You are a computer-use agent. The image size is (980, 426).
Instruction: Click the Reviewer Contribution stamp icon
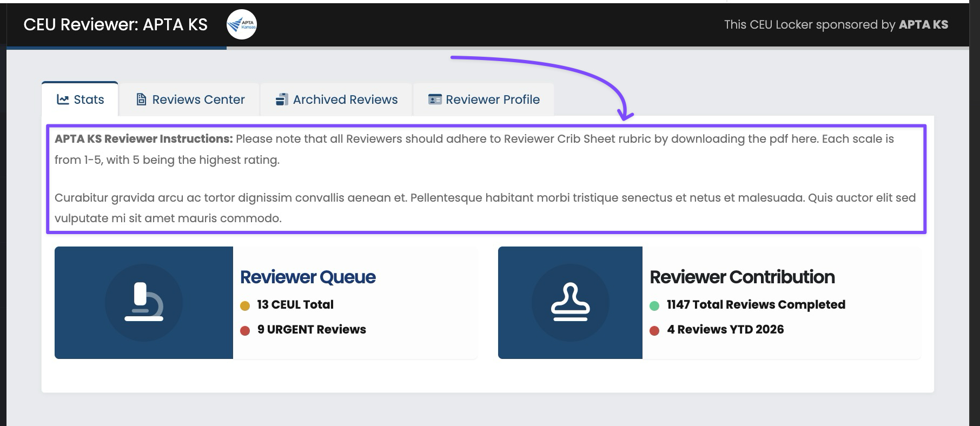pos(570,302)
